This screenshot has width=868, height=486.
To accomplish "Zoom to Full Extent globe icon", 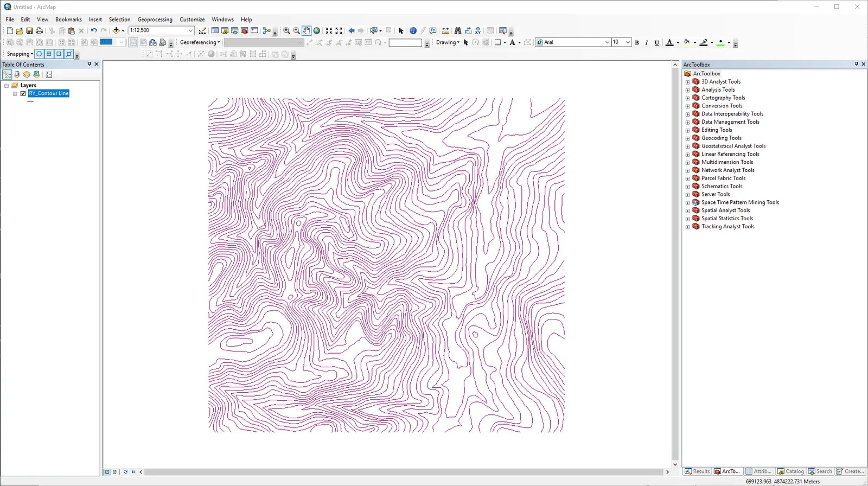I will 317,31.
